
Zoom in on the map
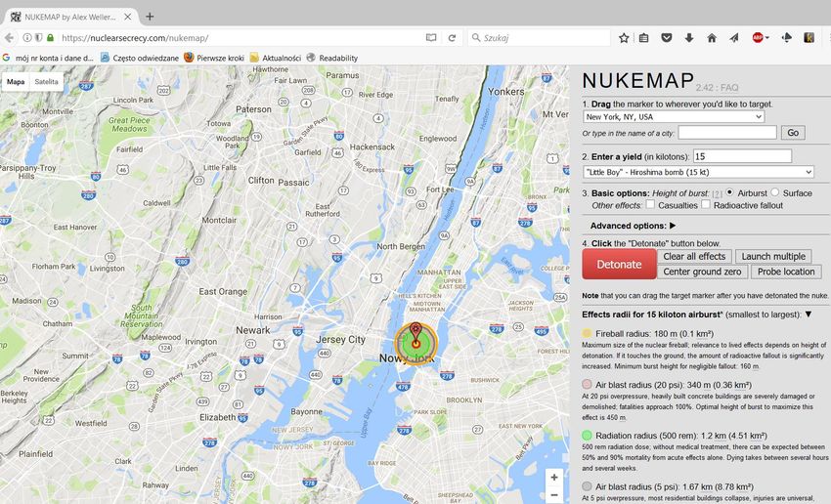[x=553, y=477]
